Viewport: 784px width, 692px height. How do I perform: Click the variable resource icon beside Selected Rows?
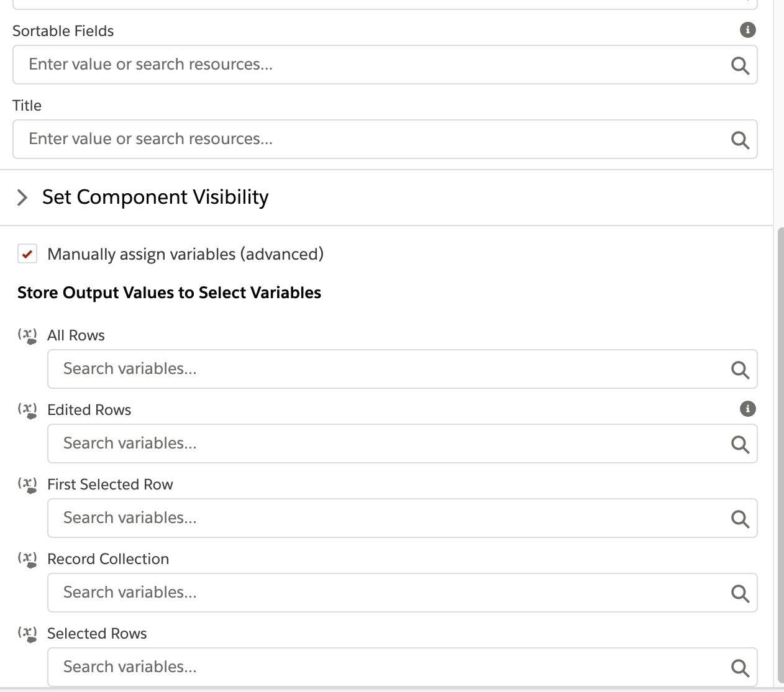click(28, 634)
